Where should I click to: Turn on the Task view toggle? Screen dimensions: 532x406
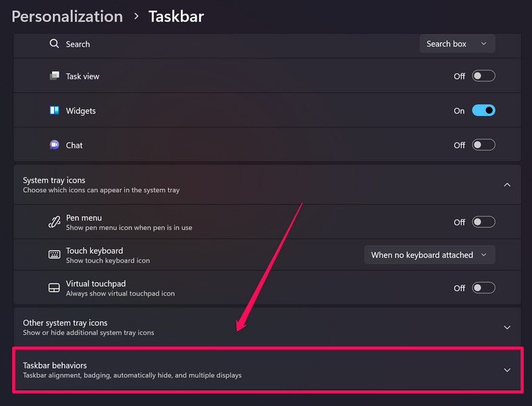[x=484, y=76]
